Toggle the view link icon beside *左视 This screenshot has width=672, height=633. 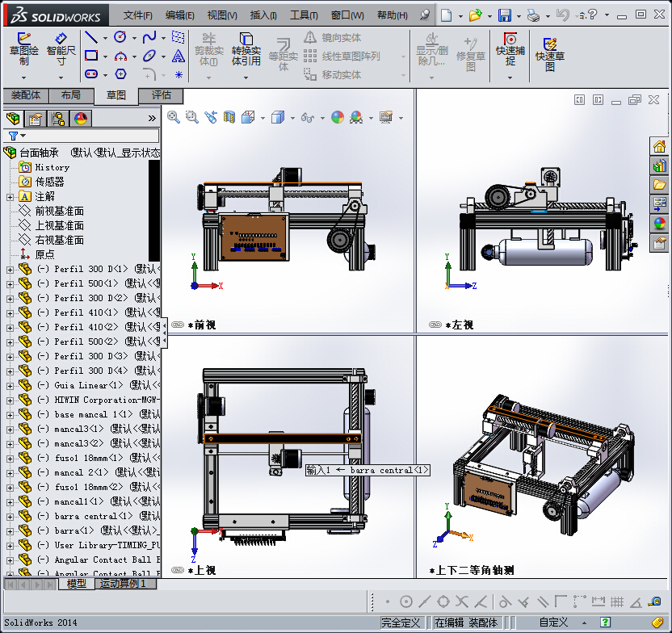click(435, 325)
